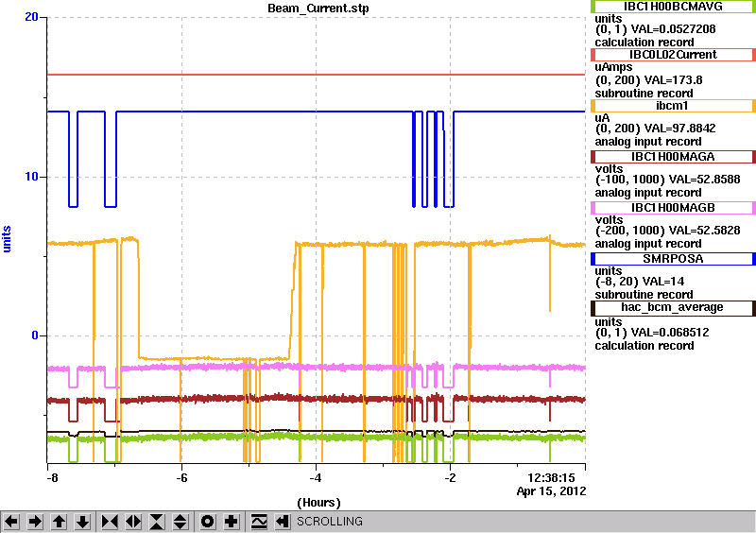Select the SMRPOSA curve legend entry
756x533 pixels.
coord(673,259)
